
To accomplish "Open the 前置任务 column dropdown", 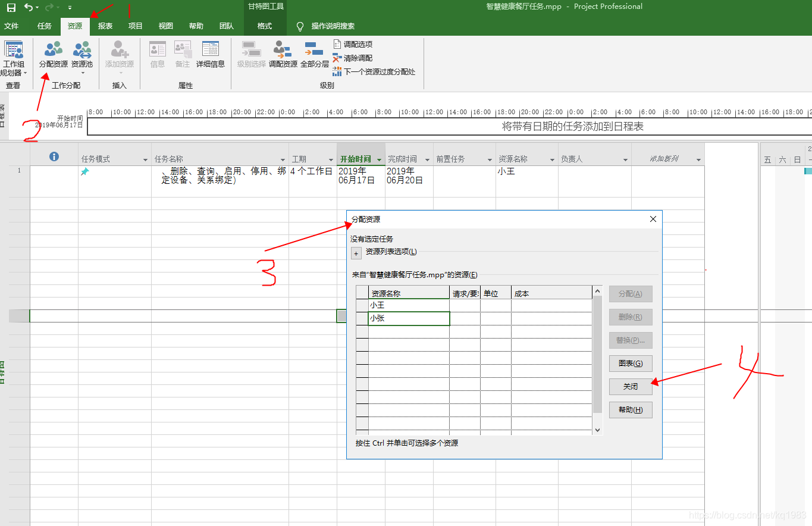I will coord(490,159).
